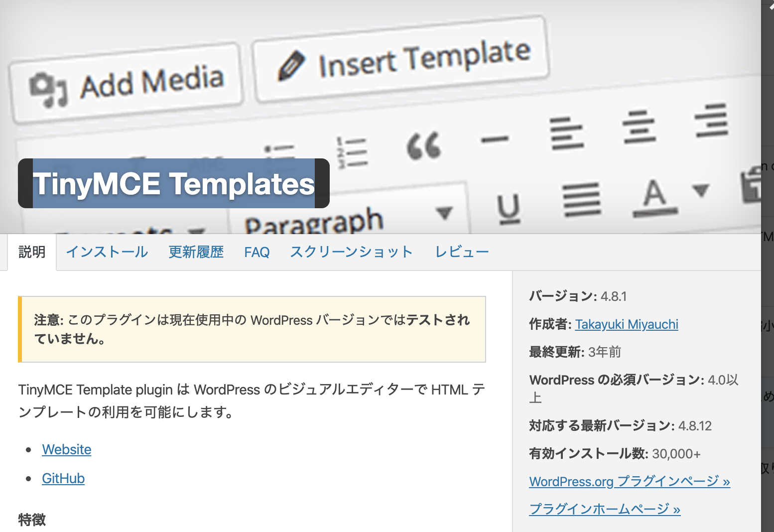774x532 pixels.
Task: Open the レビュー tab
Action: click(461, 252)
